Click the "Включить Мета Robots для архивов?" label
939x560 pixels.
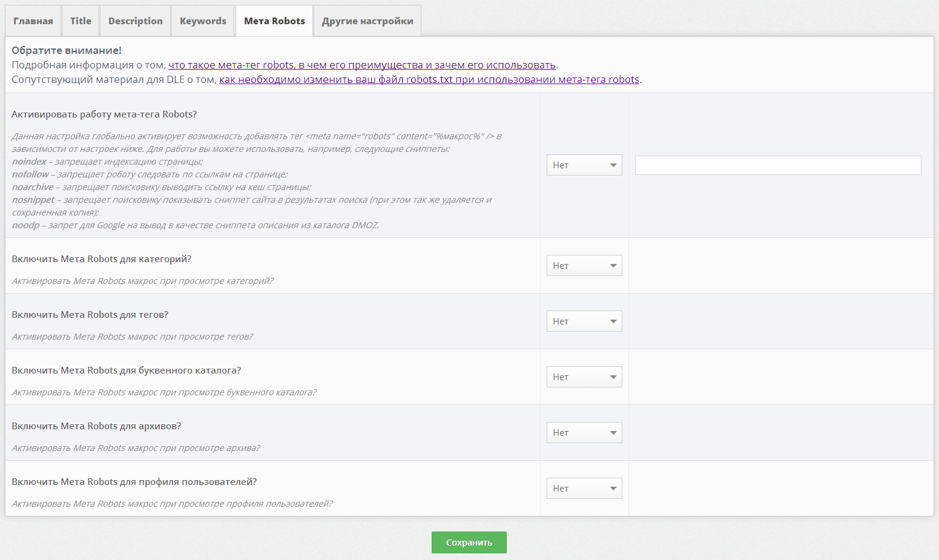point(96,426)
